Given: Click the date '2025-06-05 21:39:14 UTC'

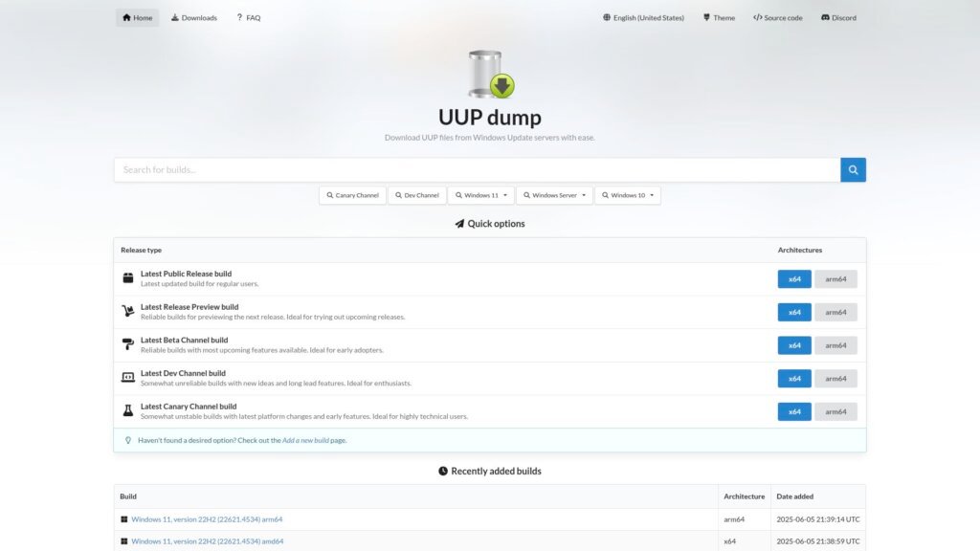Looking at the screenshot, I should click(x=818, y=519).
